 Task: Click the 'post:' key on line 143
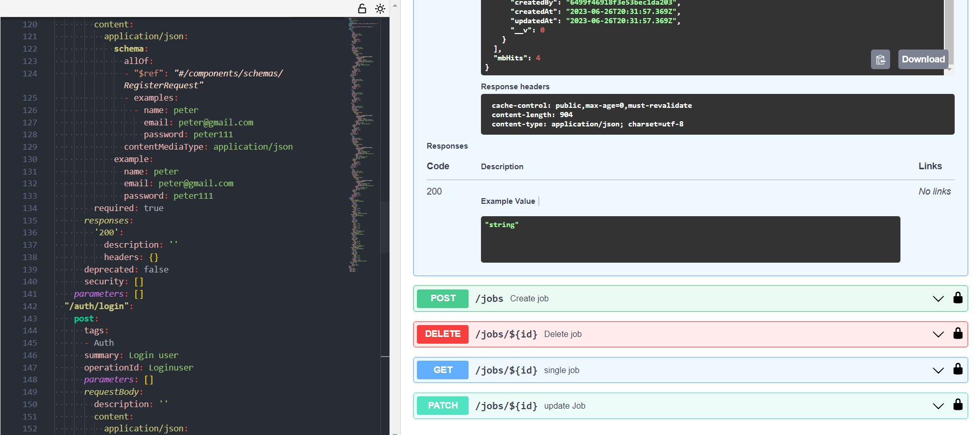click(x=86, y=318)
